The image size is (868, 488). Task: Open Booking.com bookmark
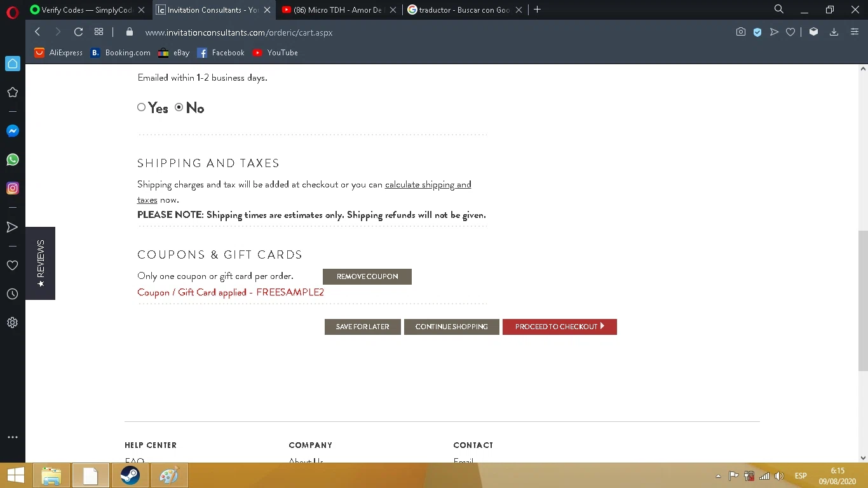click(x=121, y=53)
